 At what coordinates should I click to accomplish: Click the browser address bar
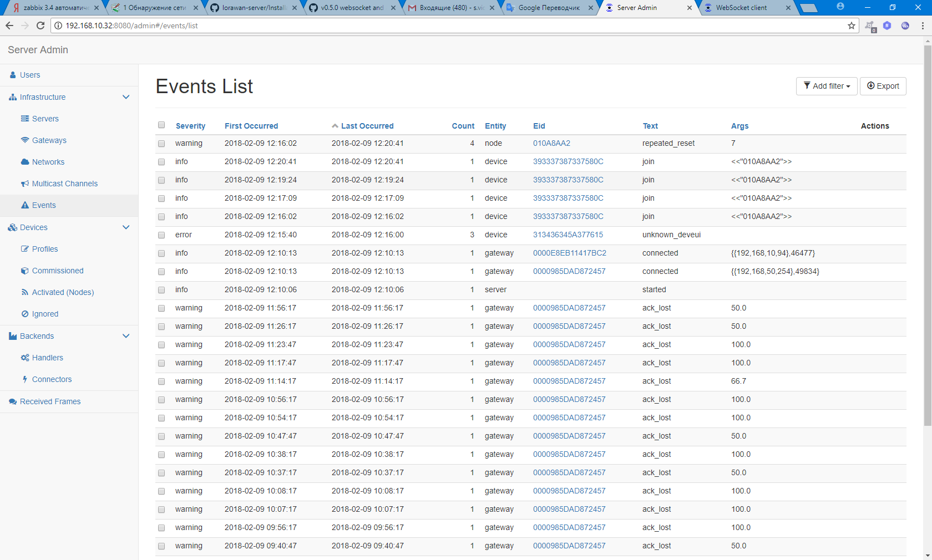coord(455,26)
